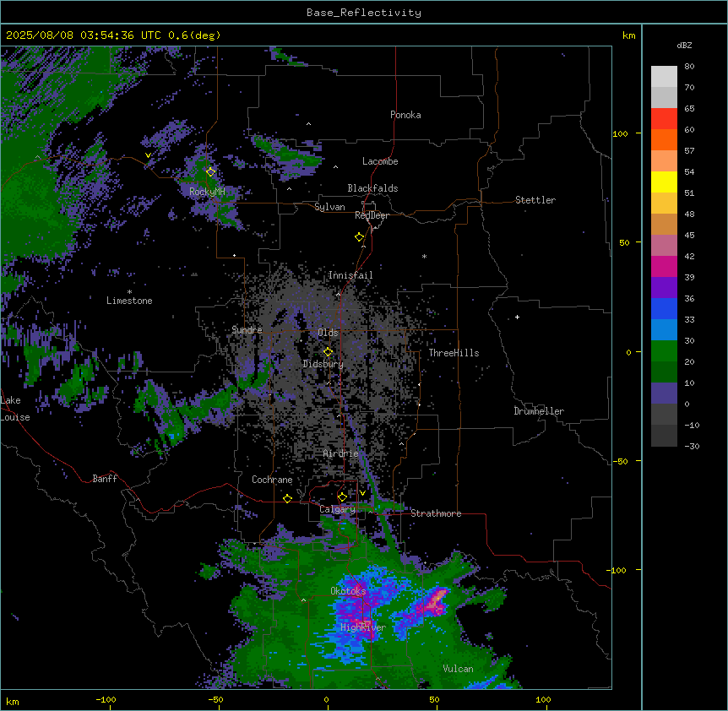Click the magenta legend swatch below 42
The width and height of the screenshot is (728, 711).
[x=664, y=266]
